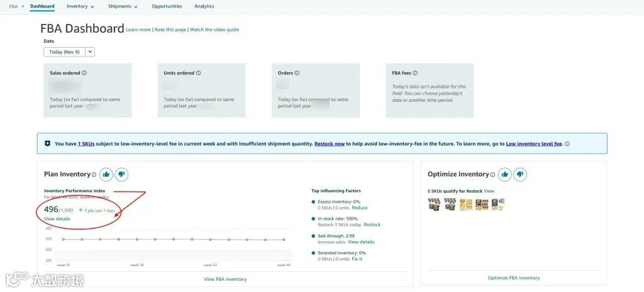Click Optimize Inventory info icon
The width and height of the screenshot is (644, 292).
point(492,175)
